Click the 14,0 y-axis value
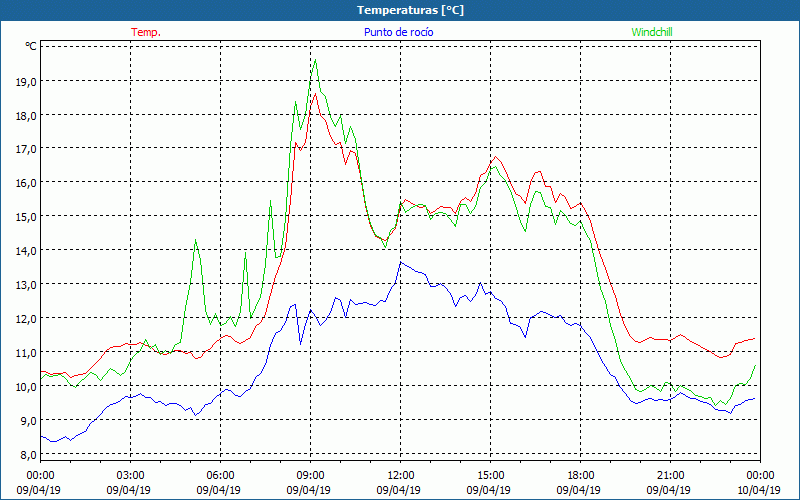This screenshot has width=800, height=500. coord(27,251)
